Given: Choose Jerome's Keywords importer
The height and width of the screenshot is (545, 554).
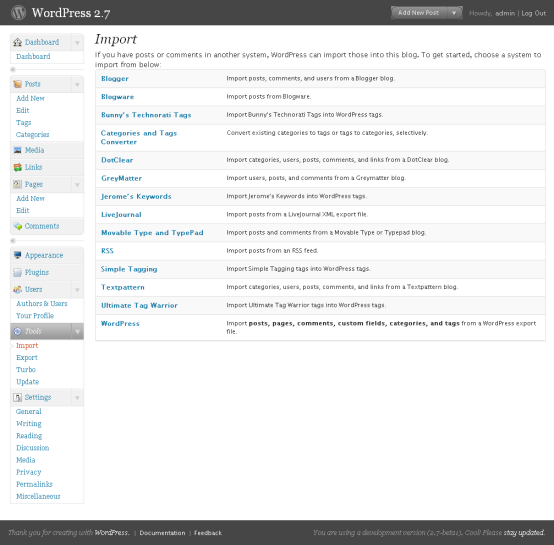Looking at the screenshot, I should [136, 196].
